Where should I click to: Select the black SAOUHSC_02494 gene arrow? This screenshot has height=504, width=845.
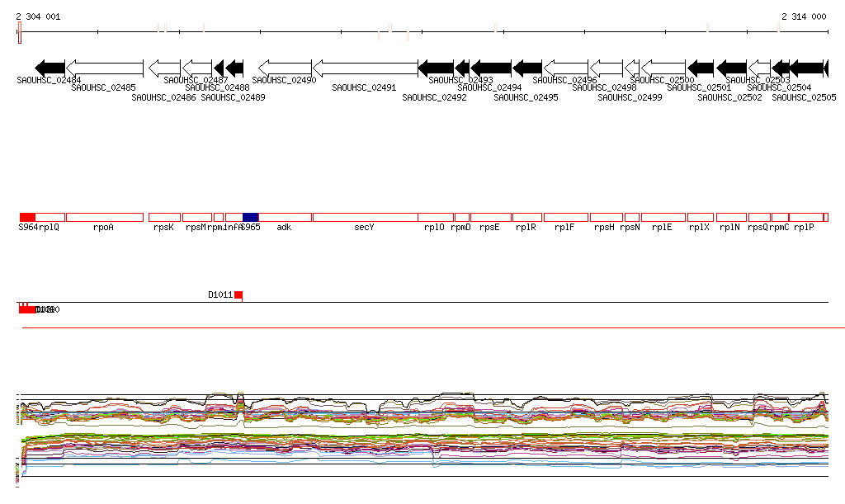[491, 68]
